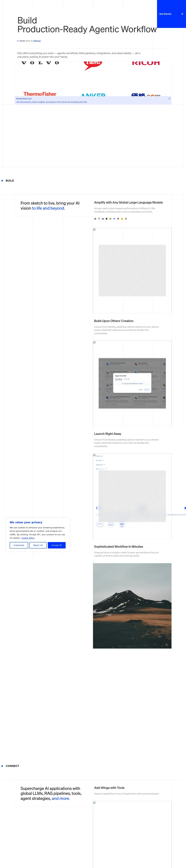Open the Events external link
186x868 pixels.
coord(100,461)
